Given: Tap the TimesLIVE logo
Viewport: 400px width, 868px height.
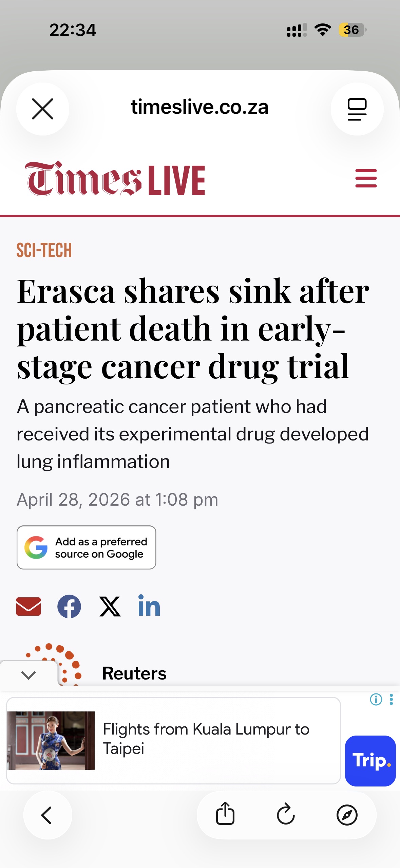Looking at the screenshot, I should pos(115,179).
